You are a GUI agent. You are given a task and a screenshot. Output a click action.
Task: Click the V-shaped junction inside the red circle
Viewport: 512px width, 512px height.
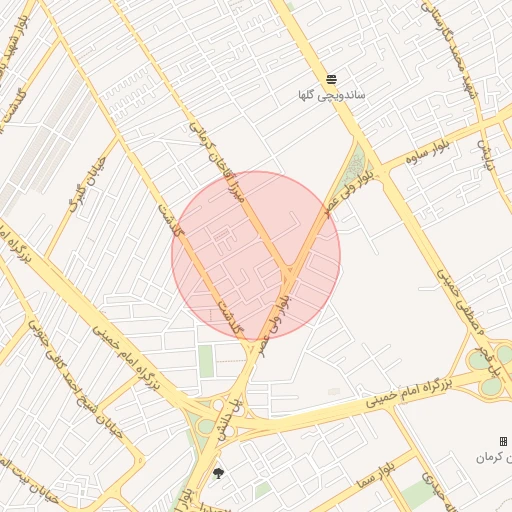(288, 270)
